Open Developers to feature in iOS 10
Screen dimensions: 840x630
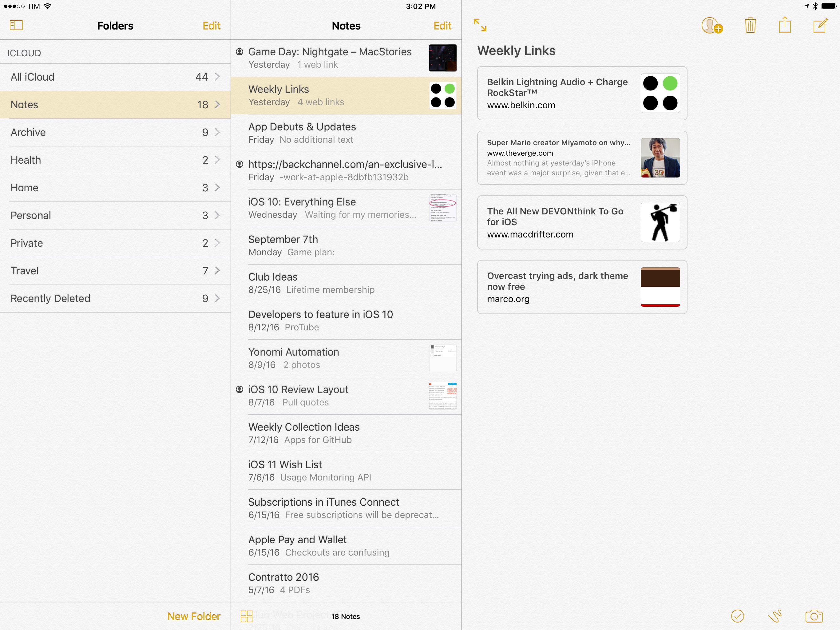pos(346,321)
